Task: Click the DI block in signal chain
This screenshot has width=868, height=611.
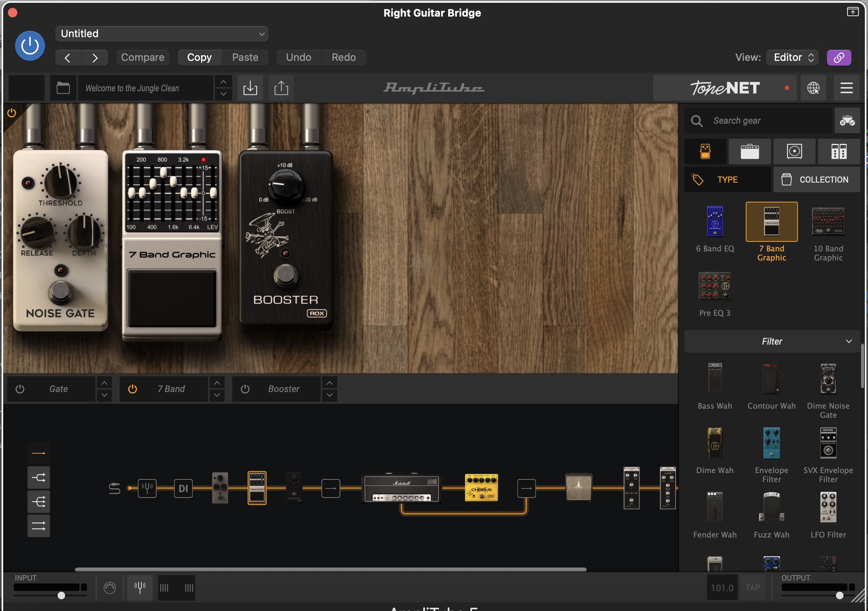Action: 183,488
